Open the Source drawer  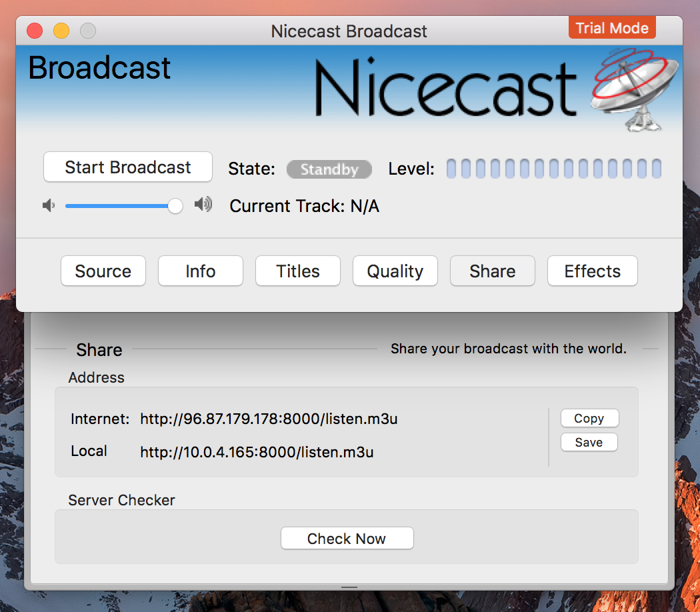pos(103,271)
